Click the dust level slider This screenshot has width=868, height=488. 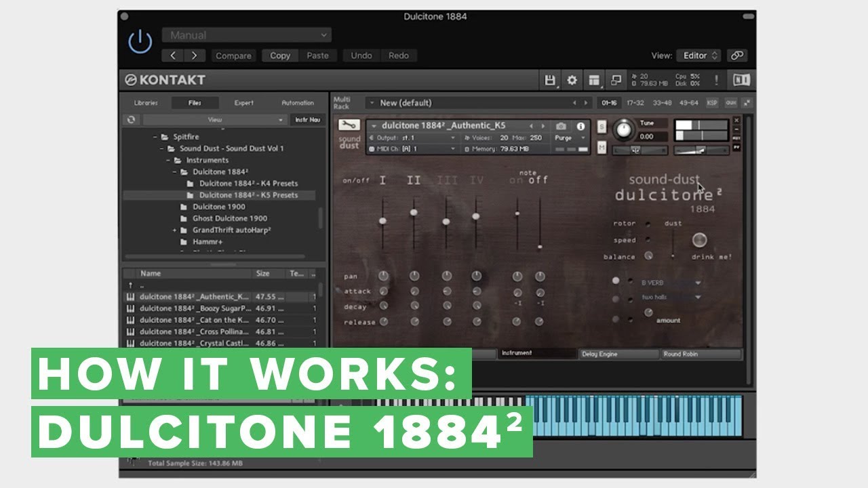pyautogui.click(x=673, y=245)
